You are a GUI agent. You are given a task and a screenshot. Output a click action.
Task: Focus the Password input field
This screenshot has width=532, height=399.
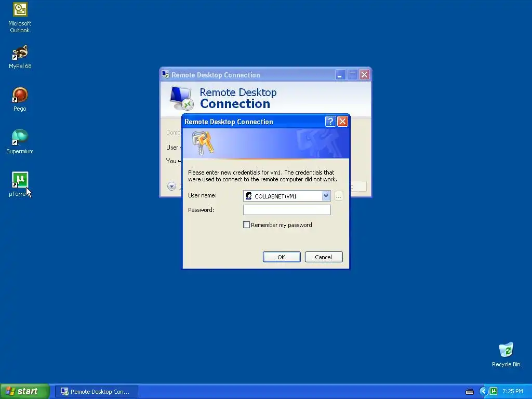coord(287,210)
